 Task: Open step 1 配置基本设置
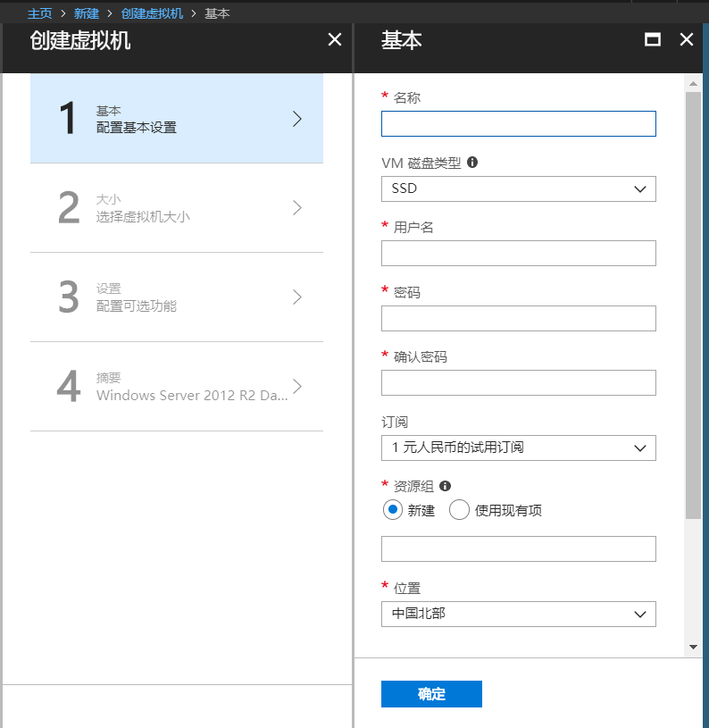[176, 119]
